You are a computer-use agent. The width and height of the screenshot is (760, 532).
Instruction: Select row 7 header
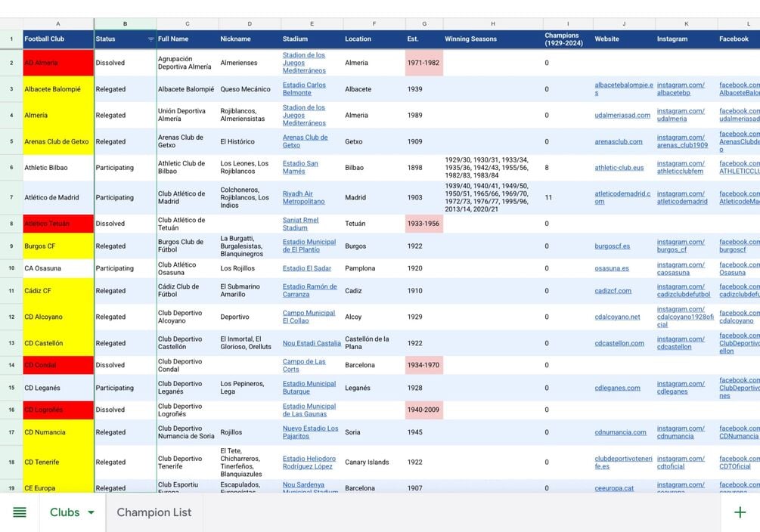point(11,197)
